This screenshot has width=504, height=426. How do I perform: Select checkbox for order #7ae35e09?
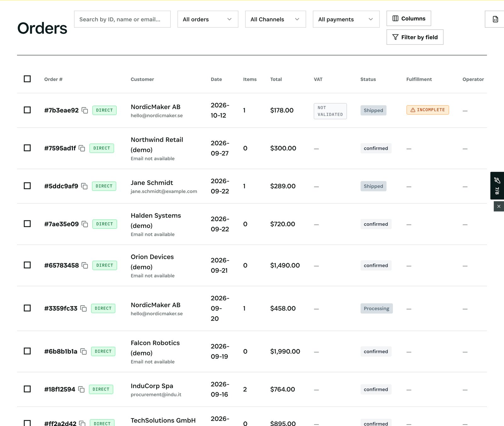coord(27,224)
